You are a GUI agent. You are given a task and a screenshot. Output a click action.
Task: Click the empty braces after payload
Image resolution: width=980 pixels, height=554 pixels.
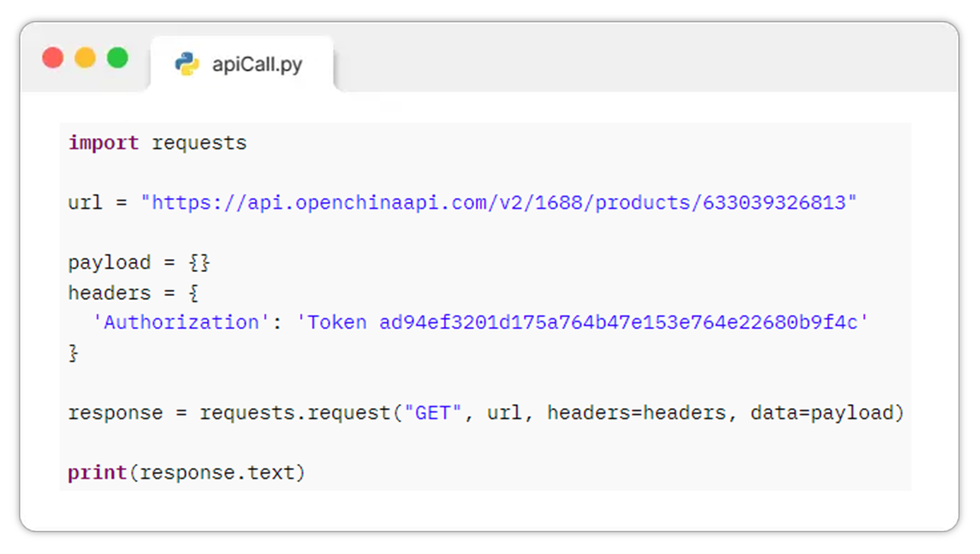200,263
